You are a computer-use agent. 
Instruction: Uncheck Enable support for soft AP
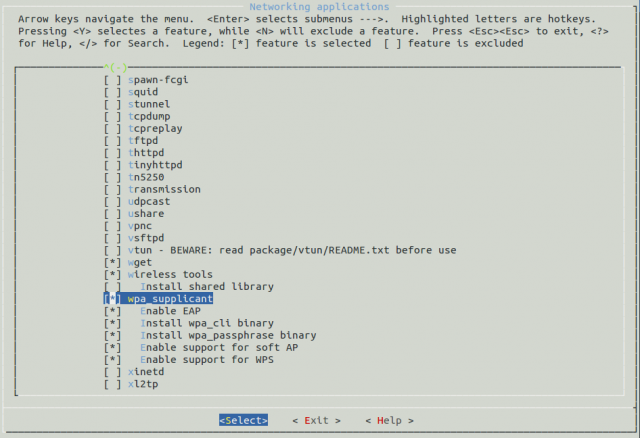coord(112,348)
